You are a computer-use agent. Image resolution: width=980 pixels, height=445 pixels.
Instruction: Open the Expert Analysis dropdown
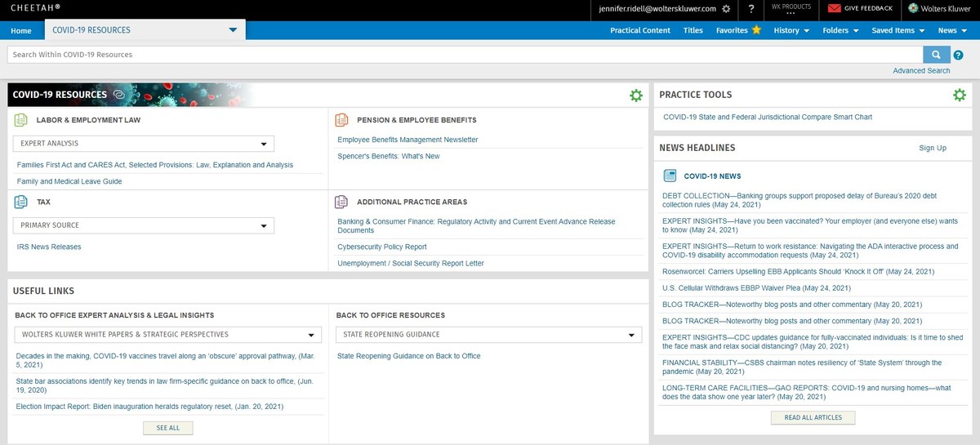[144, 144]
